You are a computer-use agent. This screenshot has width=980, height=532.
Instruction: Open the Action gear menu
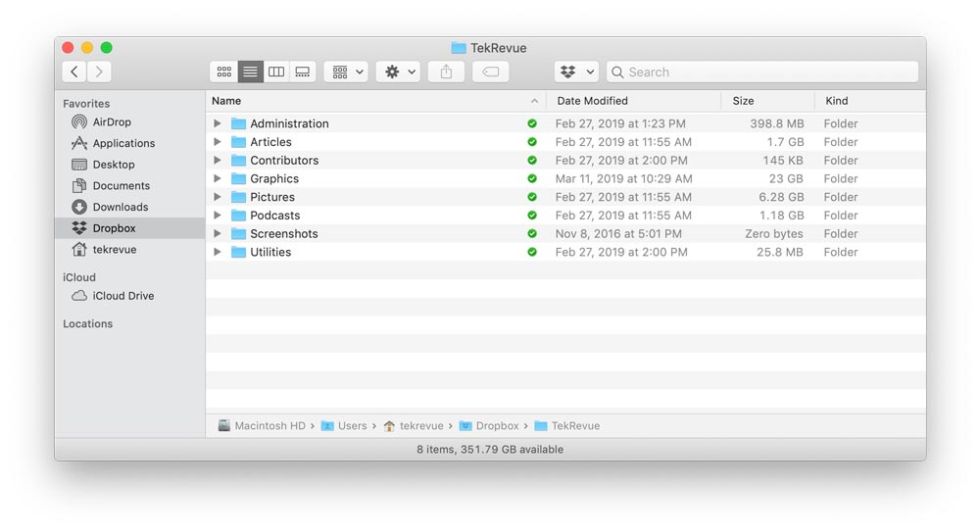tap(399, 72)
